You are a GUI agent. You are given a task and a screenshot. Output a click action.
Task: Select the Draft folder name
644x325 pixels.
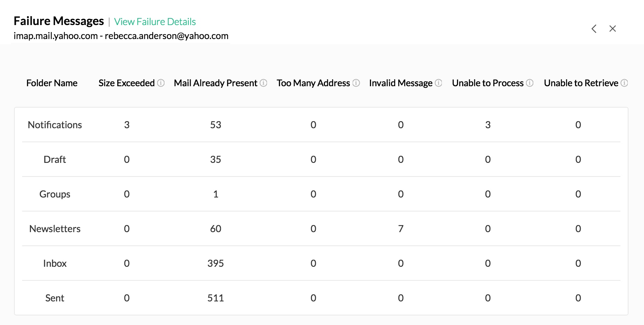click(55, 160)
